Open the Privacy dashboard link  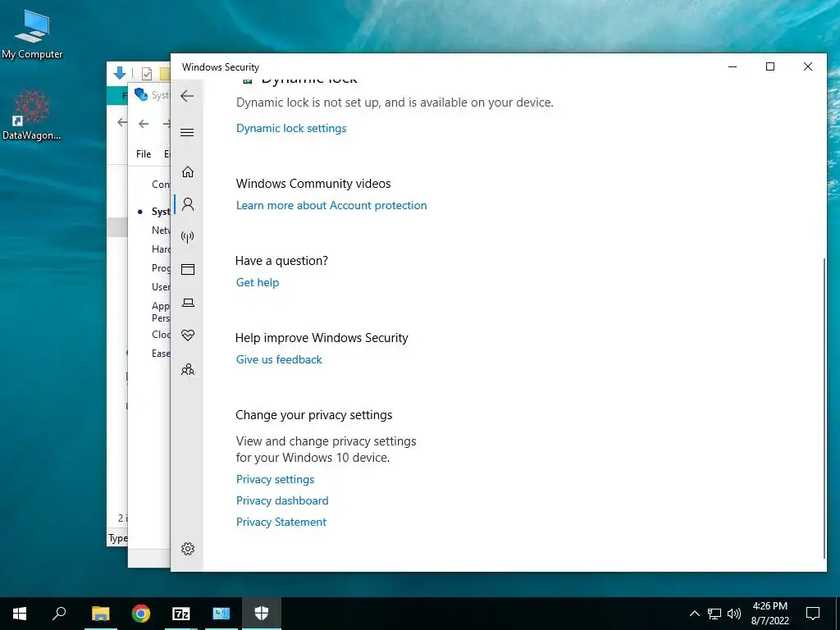point(282,500)
